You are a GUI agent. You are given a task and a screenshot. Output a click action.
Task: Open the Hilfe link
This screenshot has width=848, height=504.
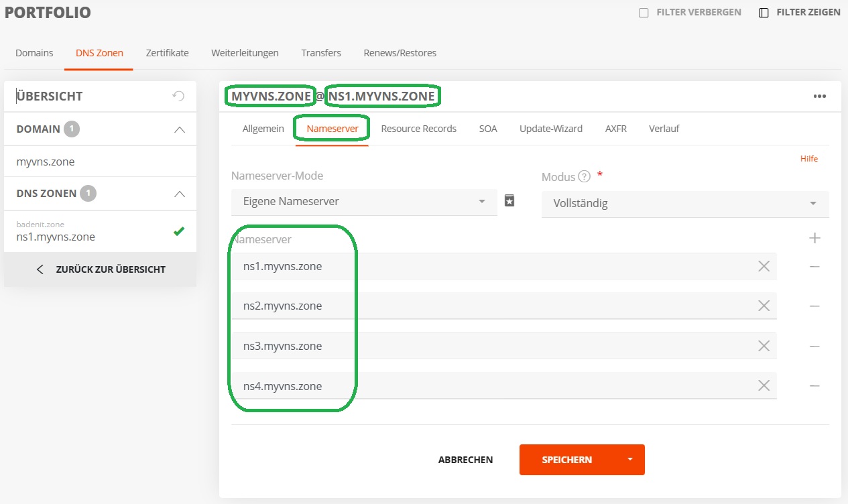pyautogui.click(x=809, y=159)
